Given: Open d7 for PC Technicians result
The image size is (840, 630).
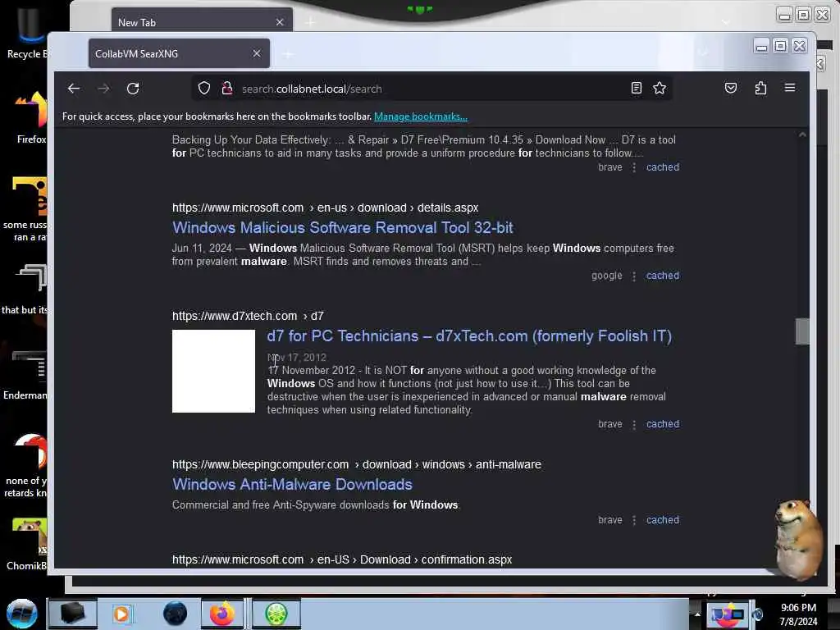Looking at the screenshot, I should click(469, 336).
